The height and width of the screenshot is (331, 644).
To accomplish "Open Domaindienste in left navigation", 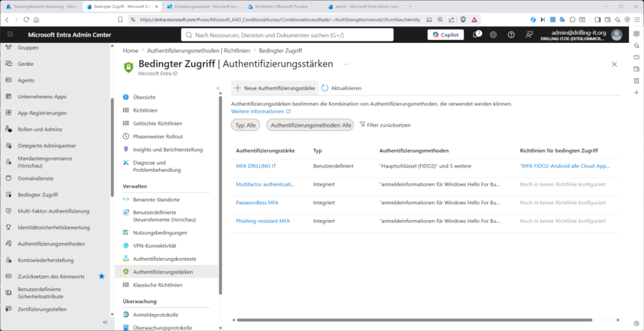I will pyautogui.click(x=36, y=178).
